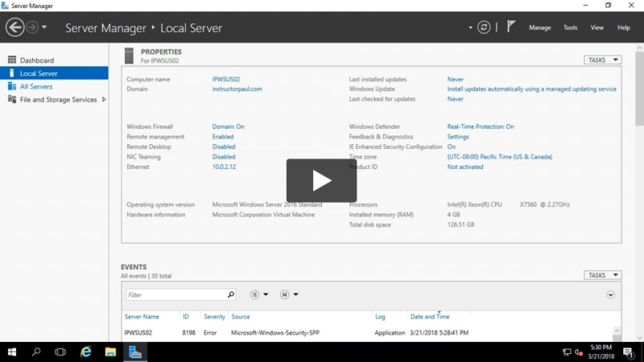Image resolution: width=644 pixels, height=362 pixels.
Task: Collapse the Events filter chevron button
Action: pos(610,295)
